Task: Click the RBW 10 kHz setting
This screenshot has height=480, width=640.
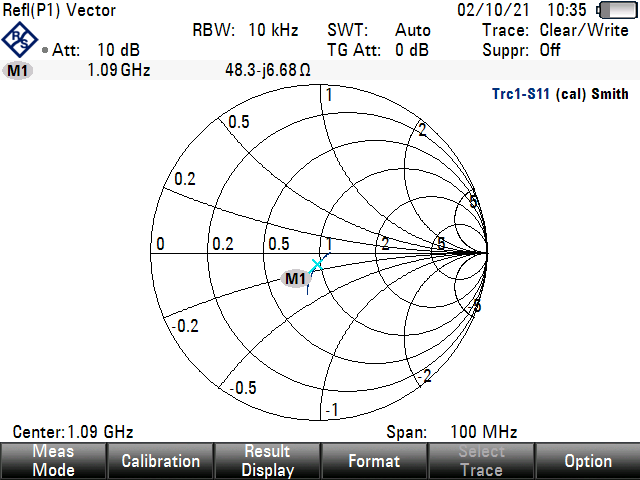Action: (x=245, y=30)
